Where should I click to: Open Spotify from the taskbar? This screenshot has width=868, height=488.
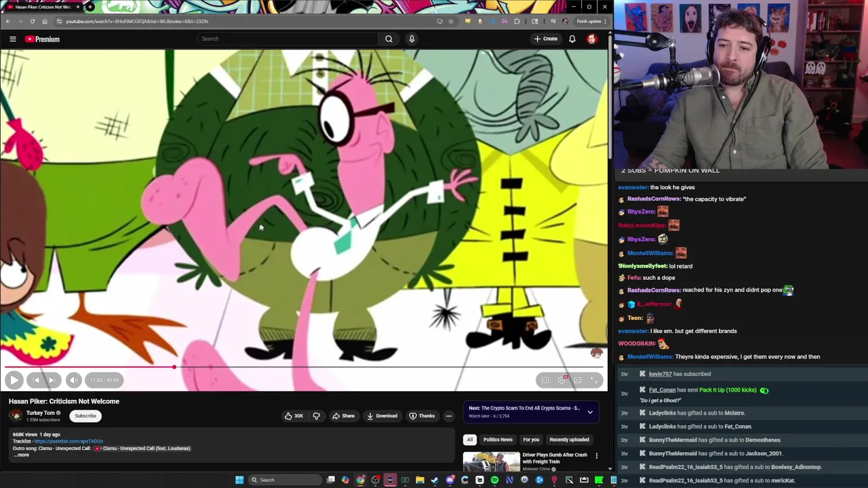(x=494, y=480)
